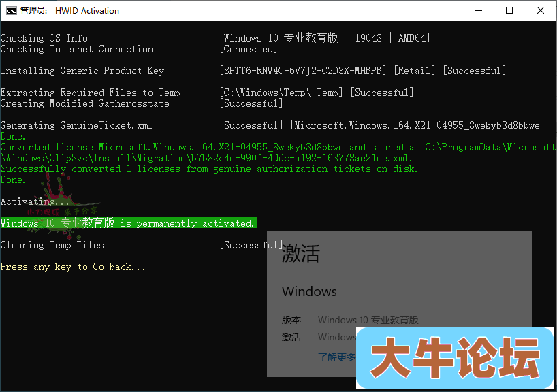The image size is (557, 392).
Task: Click '[Windows 10 专业教育版 | 19043 | AMD64]' OS info
Action: [325, 38]
